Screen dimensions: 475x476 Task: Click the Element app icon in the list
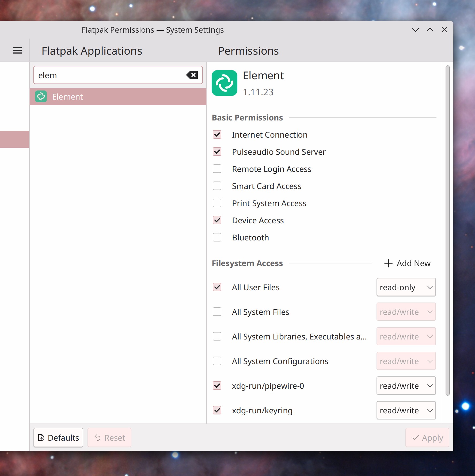click(41, 96)
